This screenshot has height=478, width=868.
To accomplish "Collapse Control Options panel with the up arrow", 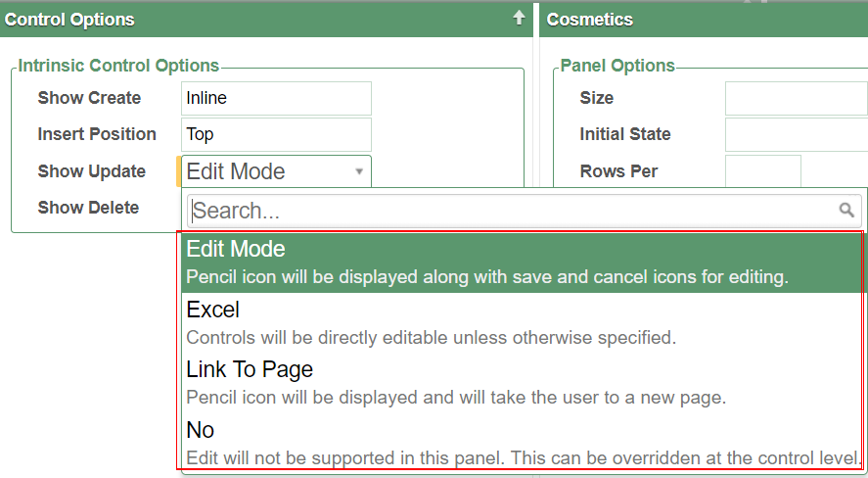I will click(519, 18).
